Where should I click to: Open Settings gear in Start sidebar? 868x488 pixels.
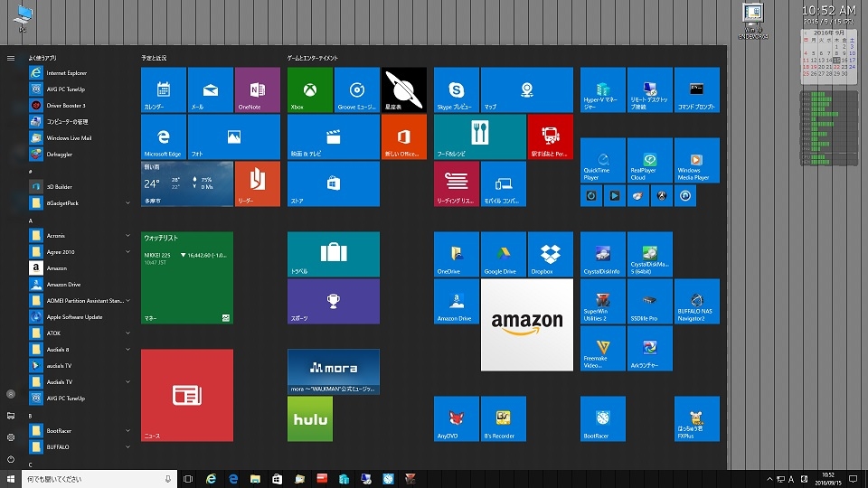tap(11, 437)
